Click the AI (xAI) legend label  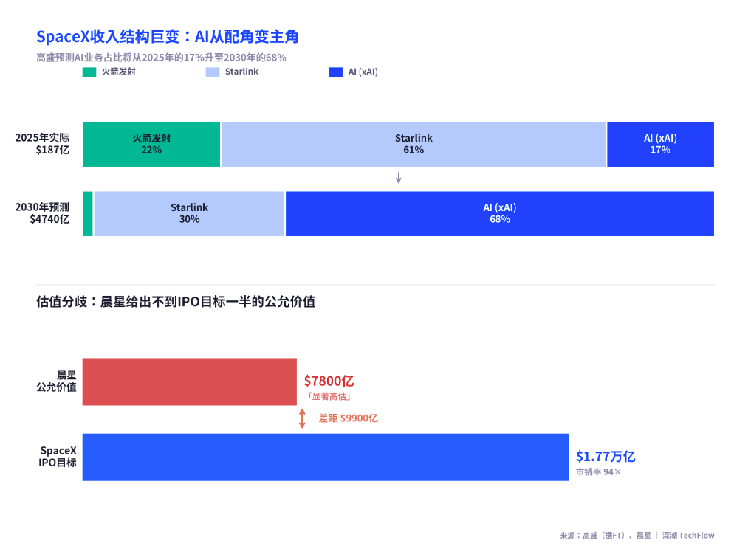[363, 72]
